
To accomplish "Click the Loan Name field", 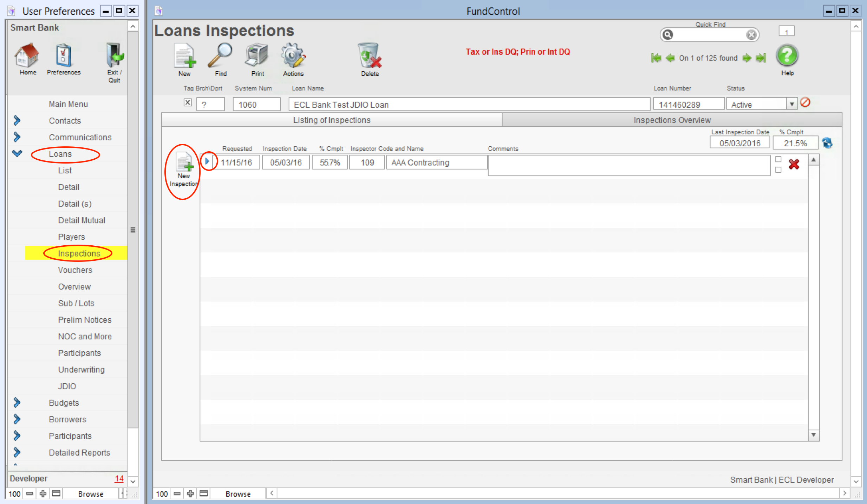I will [x=469, y=104].
